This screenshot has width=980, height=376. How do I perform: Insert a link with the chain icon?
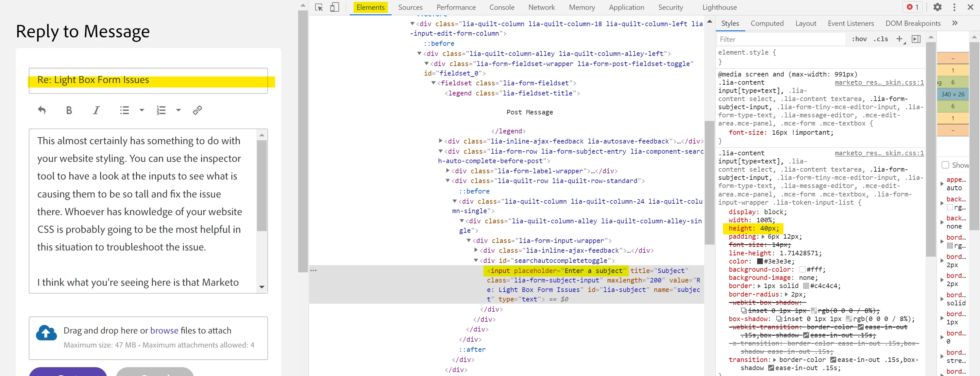click(x=197, y=111)
